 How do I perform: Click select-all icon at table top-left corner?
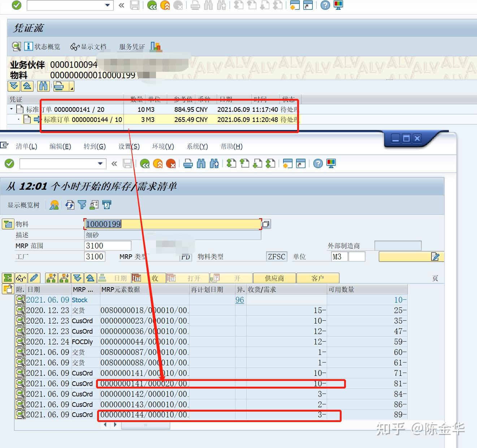(x=8, y=289)
